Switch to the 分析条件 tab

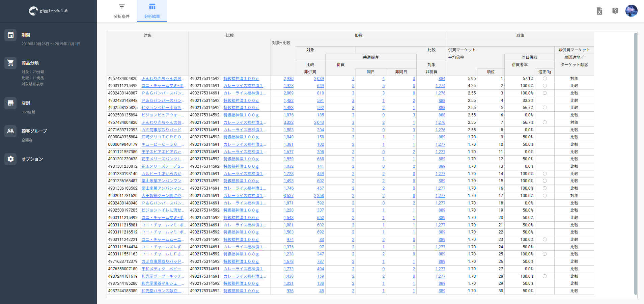click(x=121, y=11)
